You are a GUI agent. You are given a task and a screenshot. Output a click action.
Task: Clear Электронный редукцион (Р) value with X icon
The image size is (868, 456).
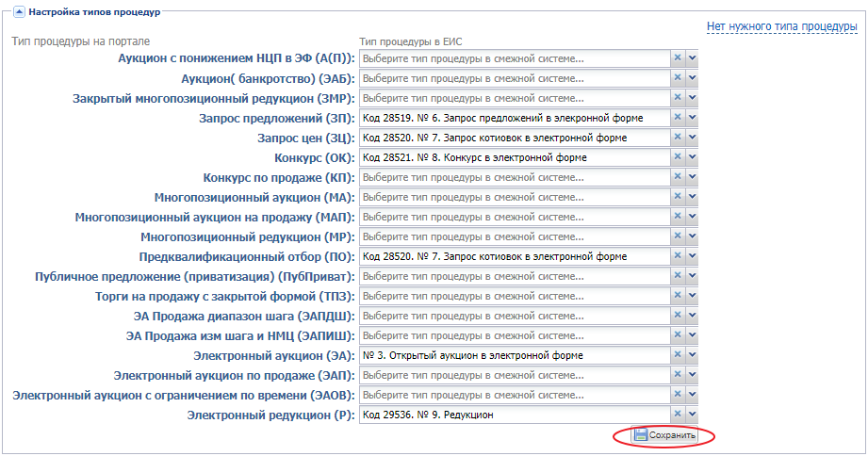point(677,415)
